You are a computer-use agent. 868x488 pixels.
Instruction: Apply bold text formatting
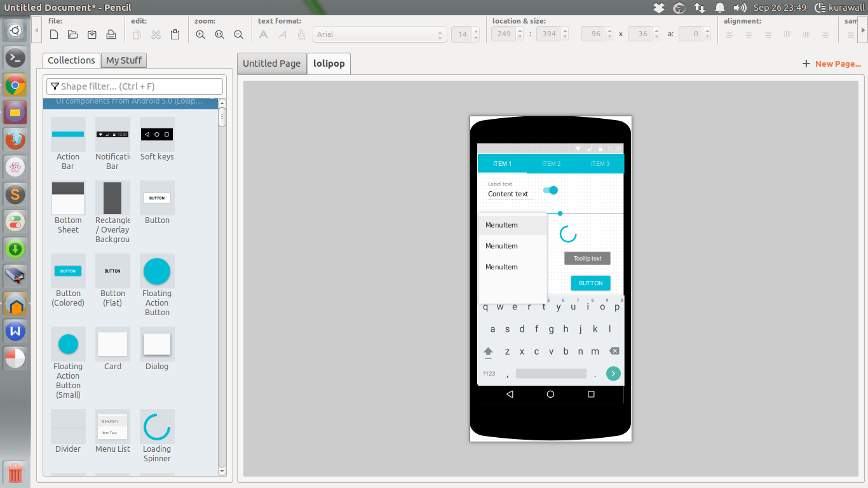pyautogui.click(x=263, y=34)
